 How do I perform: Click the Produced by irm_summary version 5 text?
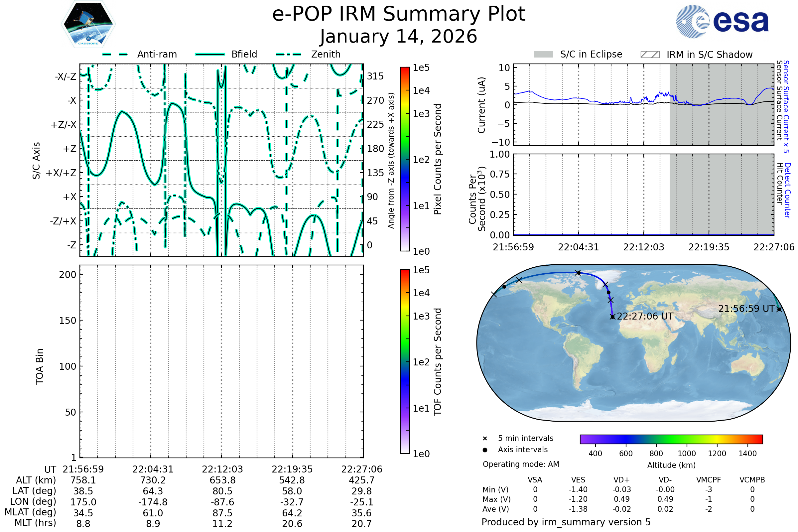566,522
